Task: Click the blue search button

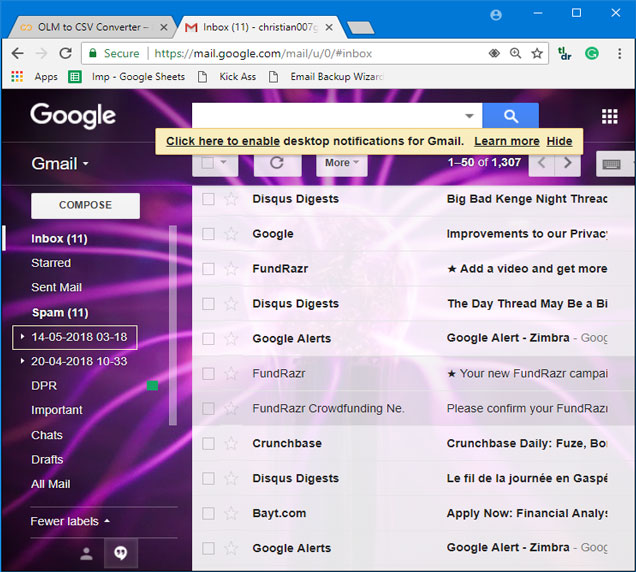Action: (x=510, y=116)
